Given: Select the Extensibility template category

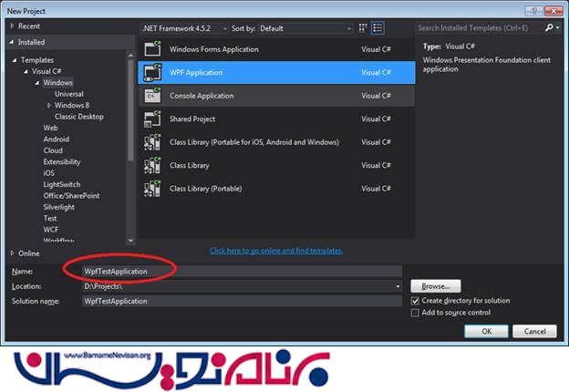Looking at the screenshot, I should click(62, 161).
